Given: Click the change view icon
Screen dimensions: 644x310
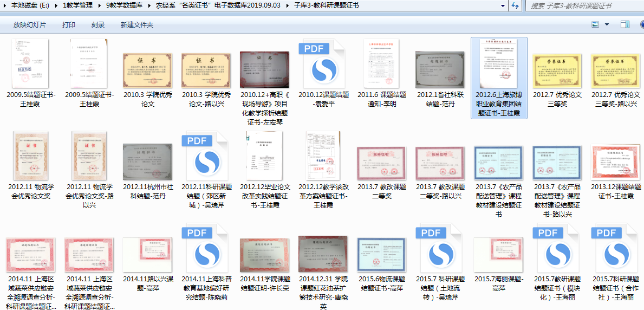Looking at the screenshot, I should click(x=595, y=25).
